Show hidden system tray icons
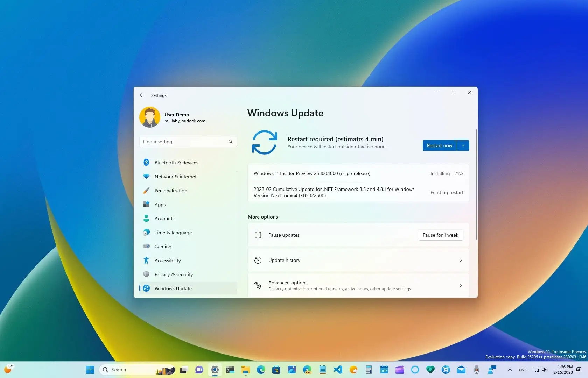 click(x=510, y=370)
